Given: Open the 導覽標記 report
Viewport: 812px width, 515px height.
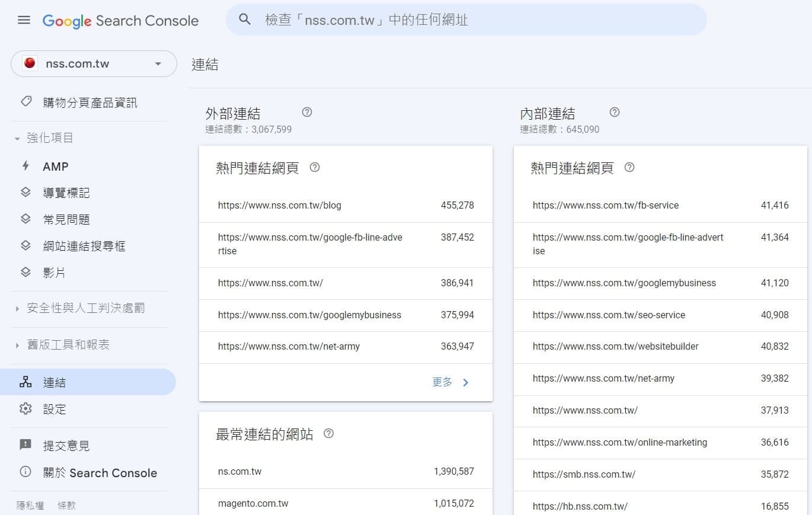Looking at the screenshot, I should (89, 193).
